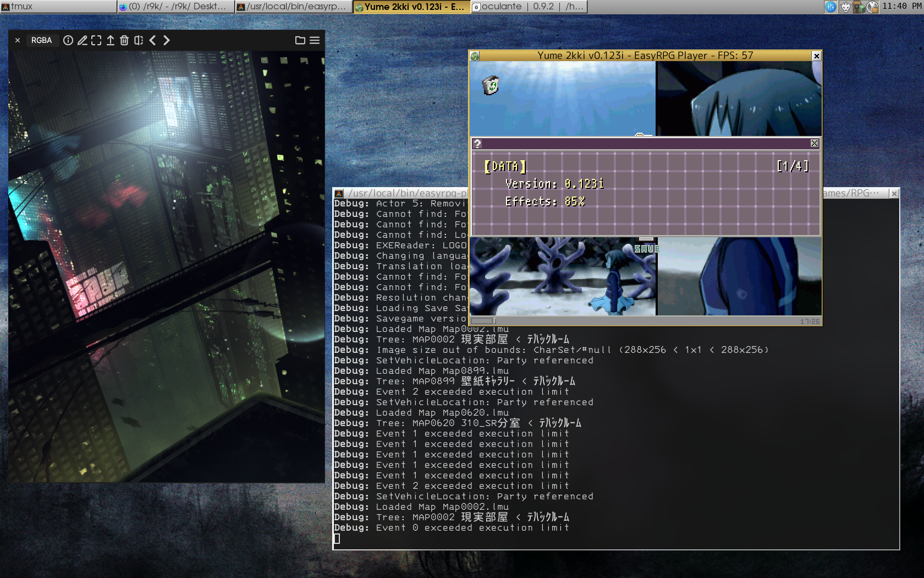The width and height of the screenshot is (924, 578).
Task: Click the 'Tree: MAP0620 310_SR' debug line
Action: pos(458,423)
